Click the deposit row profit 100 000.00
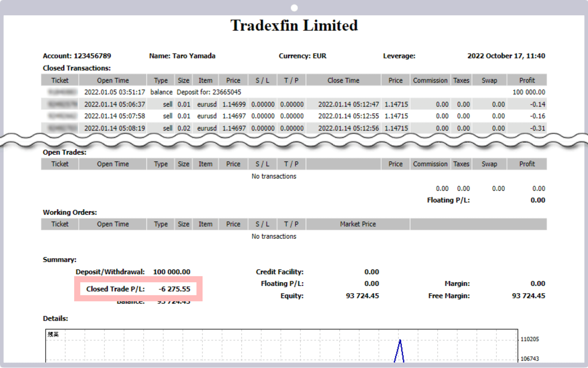588x368 pixels. point(529,92)
